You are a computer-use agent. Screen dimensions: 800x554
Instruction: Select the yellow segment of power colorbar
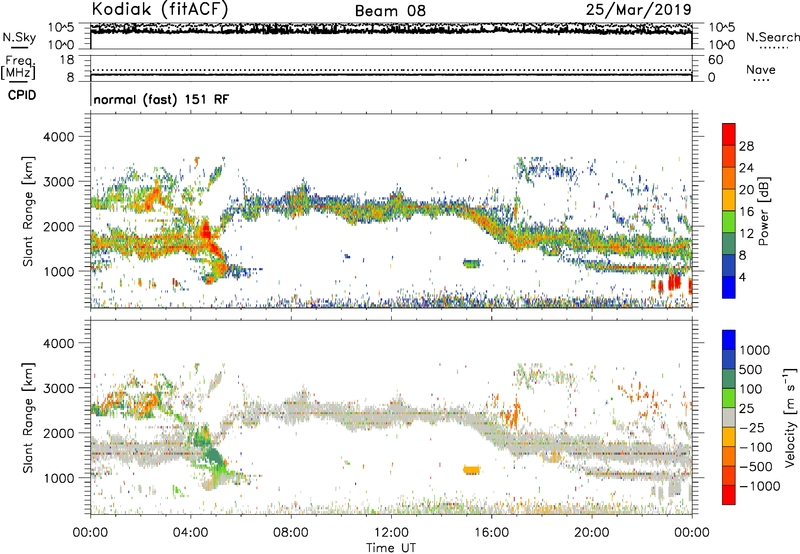[x=729, y=199]
